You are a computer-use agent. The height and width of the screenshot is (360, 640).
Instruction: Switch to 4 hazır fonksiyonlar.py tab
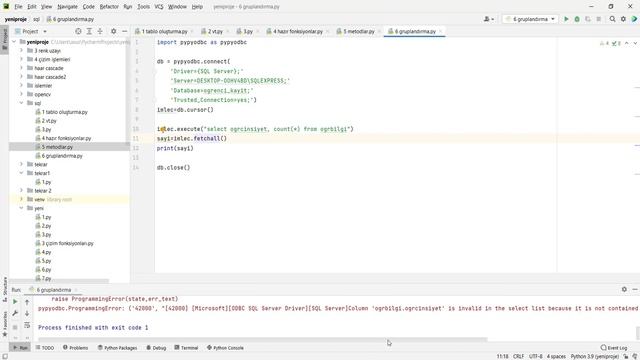298,31
